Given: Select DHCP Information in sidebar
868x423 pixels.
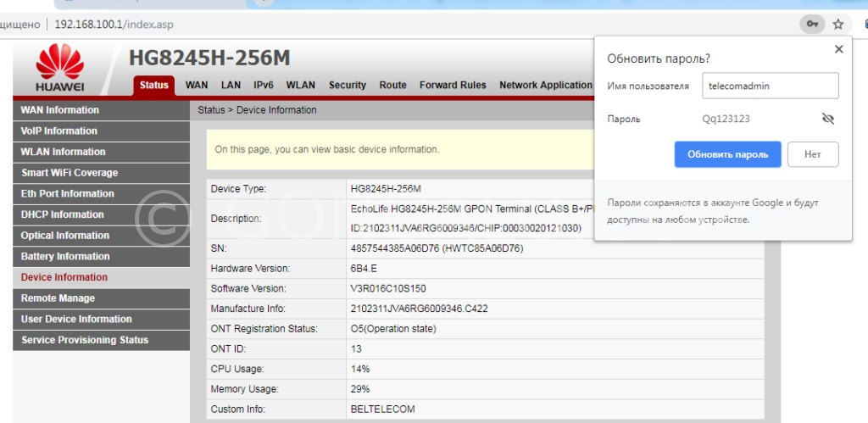Looking at the screenshot, I should click(x=102, y=214).
